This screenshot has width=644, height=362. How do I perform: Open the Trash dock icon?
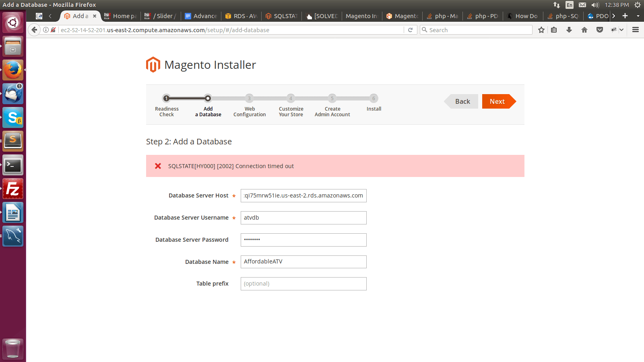click(x=13, y=348)
